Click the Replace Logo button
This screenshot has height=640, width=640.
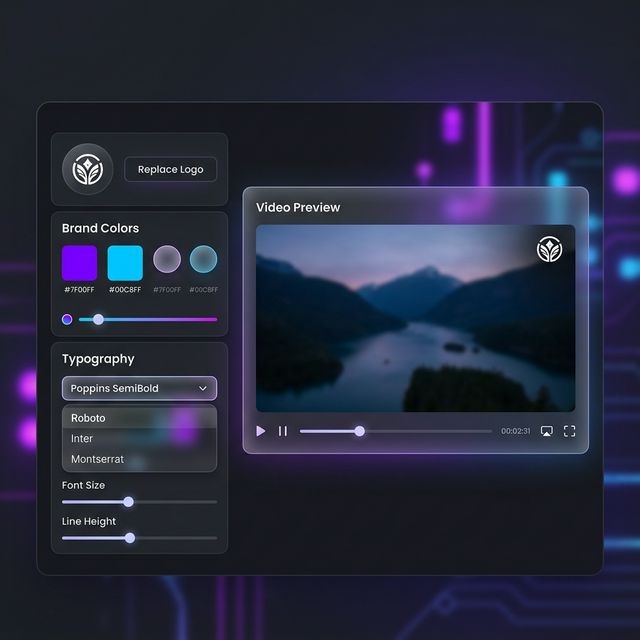[171, 169]
